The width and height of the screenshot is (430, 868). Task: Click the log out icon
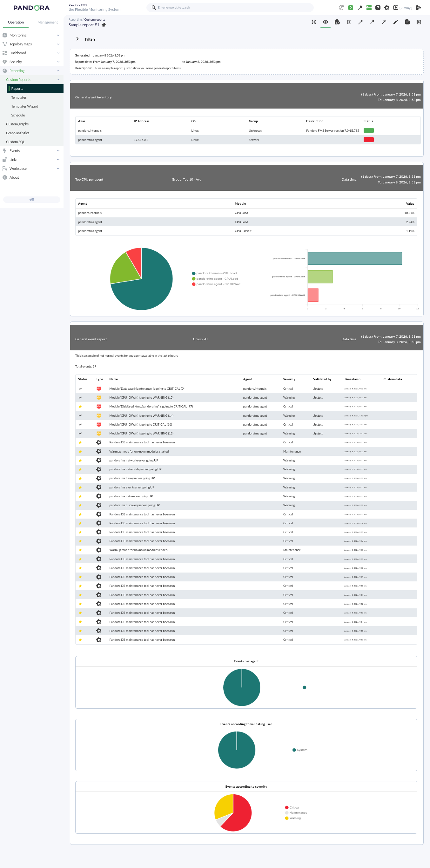(x=419, y=7)
